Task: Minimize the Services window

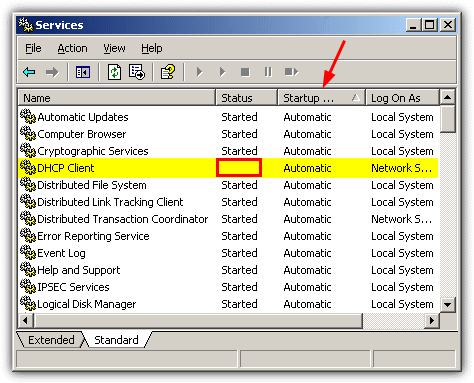Action: click(413, 25)
